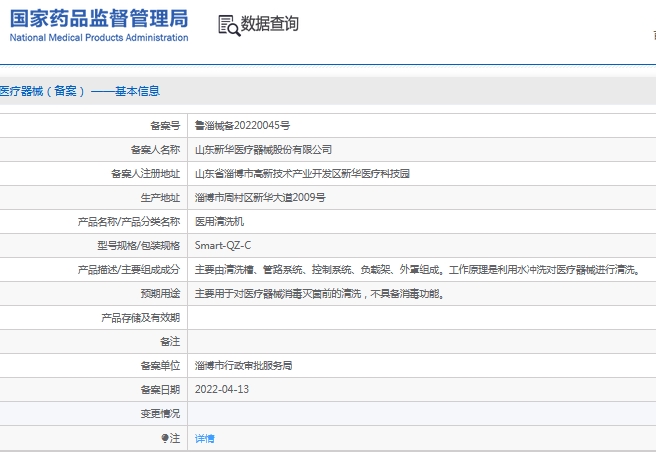Select the value 鲁淄械备20220045号
This screenshot has width=656, height=456.
[242, 126]
